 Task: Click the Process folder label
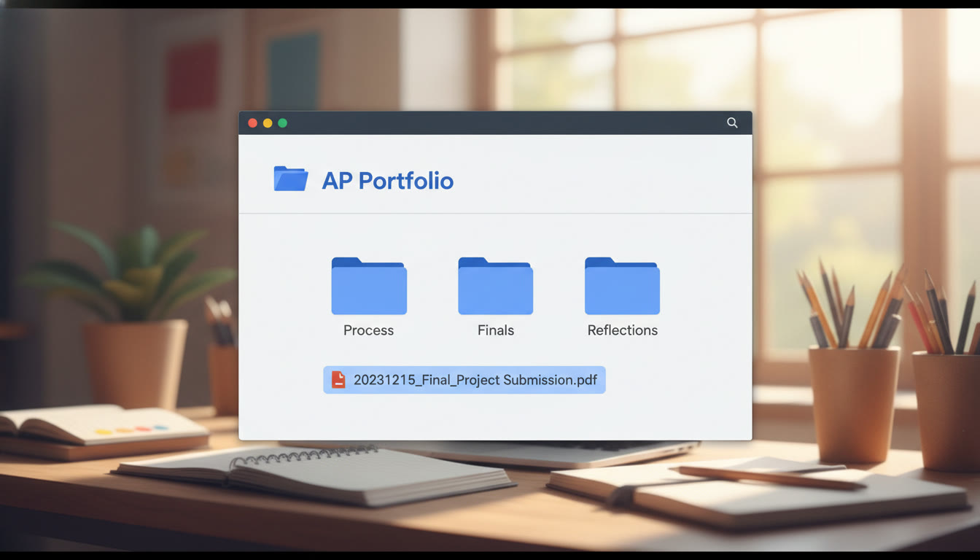(368, 330)
